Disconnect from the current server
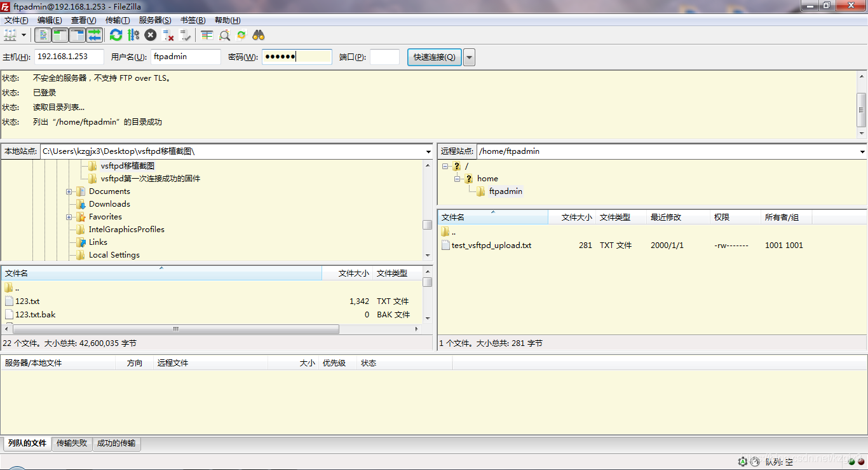This screenshot has height=470, width=868. (168, 35)
